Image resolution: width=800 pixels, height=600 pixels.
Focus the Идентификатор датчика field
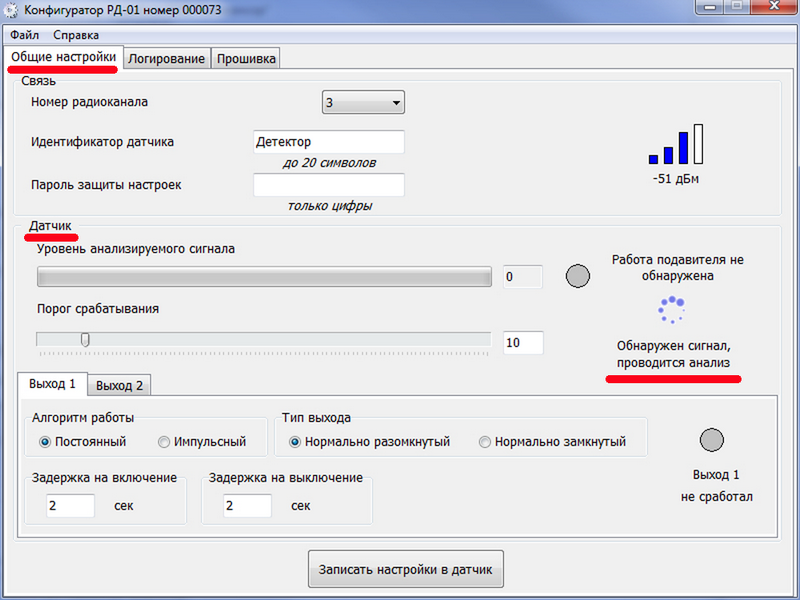tap(329, 142)
